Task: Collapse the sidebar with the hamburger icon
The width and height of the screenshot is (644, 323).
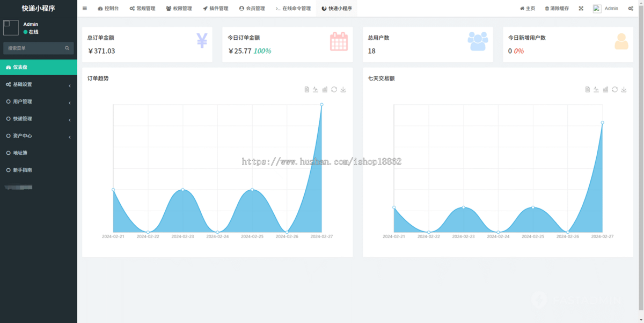Action: pyautogui.click(x=84, y=8)
